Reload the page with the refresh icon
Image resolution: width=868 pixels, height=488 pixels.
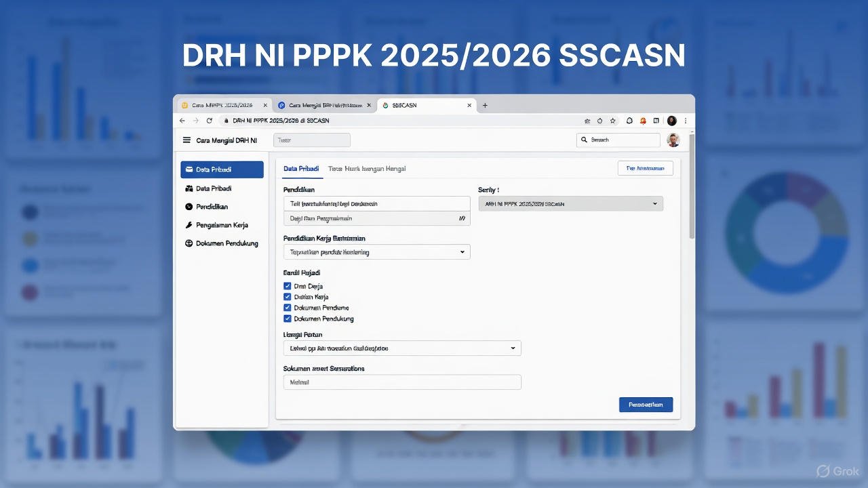tap(210, 121)
